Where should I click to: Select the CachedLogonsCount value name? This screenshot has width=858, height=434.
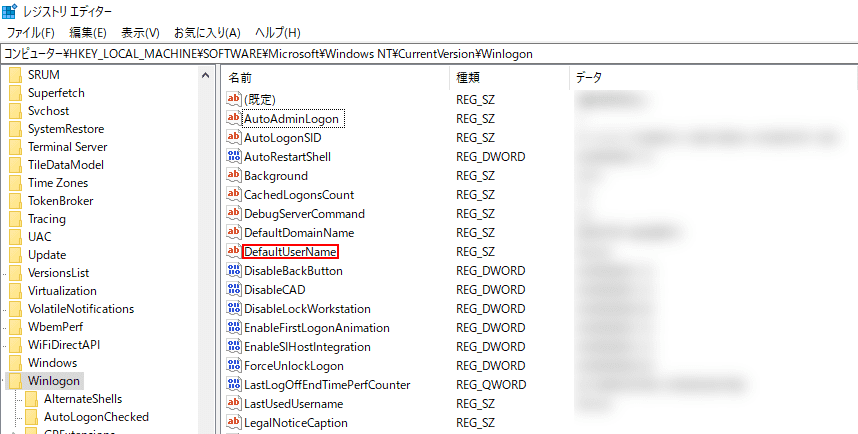pyautogui.click(x=299, y=194)
